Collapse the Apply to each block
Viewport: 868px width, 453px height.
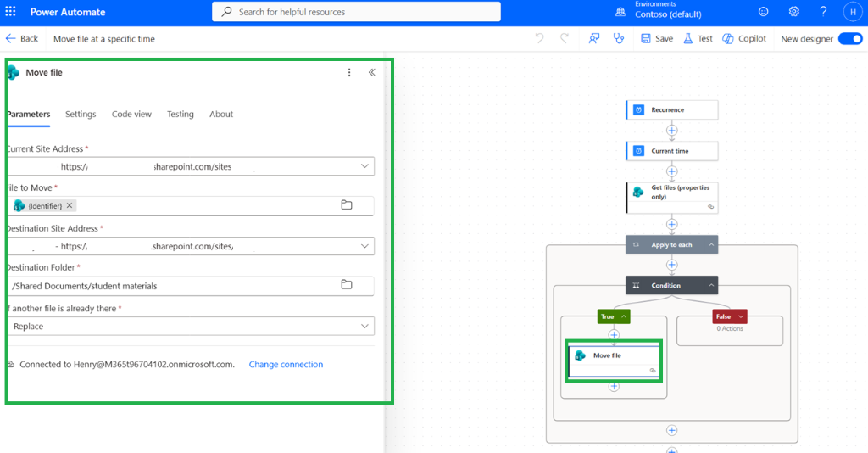(x=711, y=245)
